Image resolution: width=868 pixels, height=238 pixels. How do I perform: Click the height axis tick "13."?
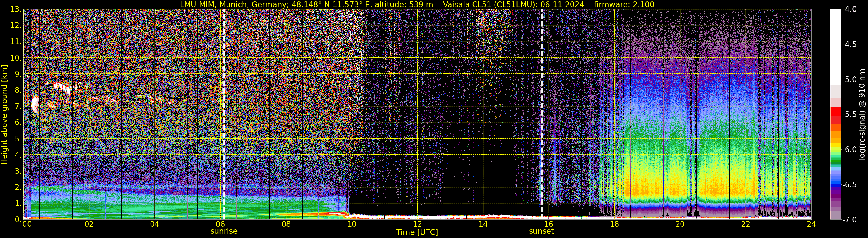pyautogui.click(x=16, y=10)
